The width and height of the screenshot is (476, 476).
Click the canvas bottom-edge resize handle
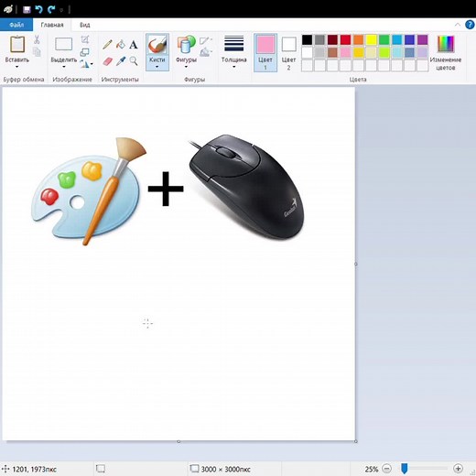point(178,441)
